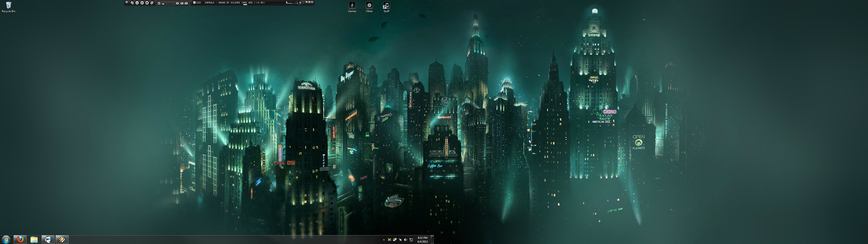Select the Games desktop shortcut
This screenshot has height=244, width=868.
tap(352, 7)
